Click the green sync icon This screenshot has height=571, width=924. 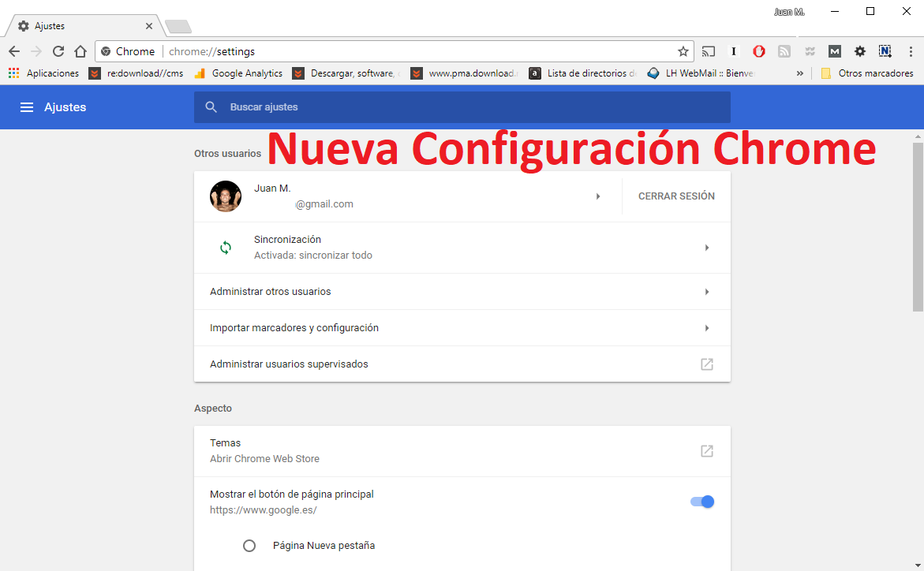[x=226, y=248]
